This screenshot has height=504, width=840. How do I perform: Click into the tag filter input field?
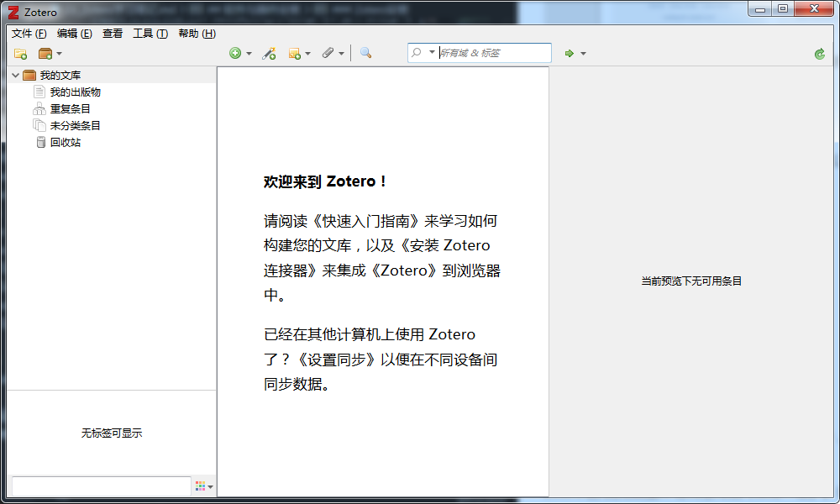point(102,486)
